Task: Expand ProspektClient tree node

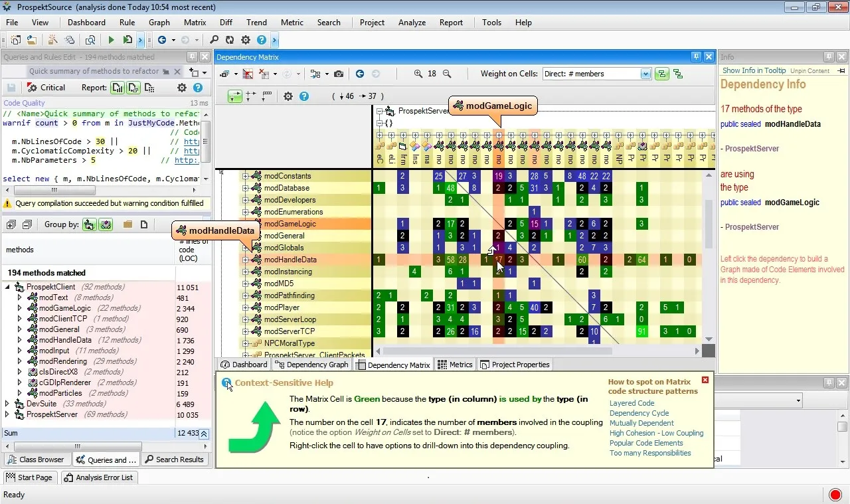Action: tap(7, 287)
